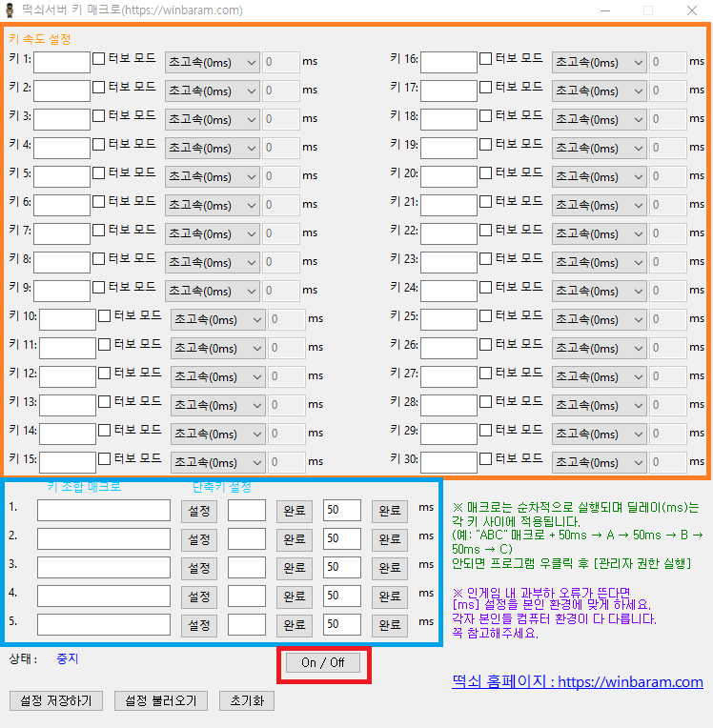This screenshot has width=713, height=728.
Task: Click macro 5 key combination field
Action: pos(104,624)
